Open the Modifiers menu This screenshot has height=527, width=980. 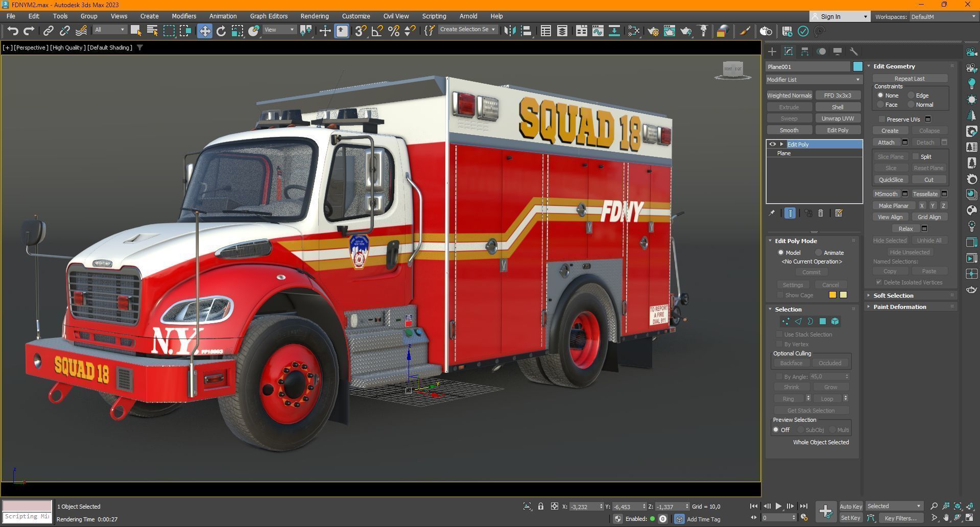click(184, 16)
